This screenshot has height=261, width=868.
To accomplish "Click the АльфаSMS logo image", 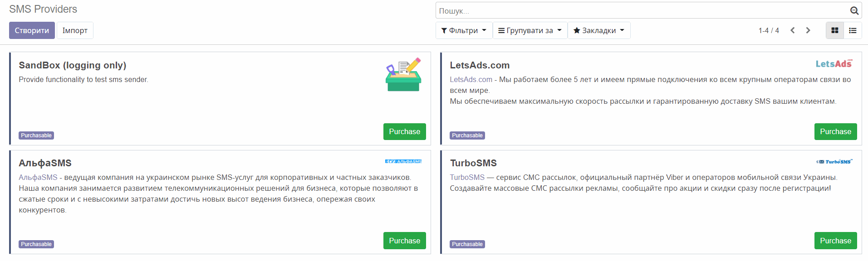I will [x=403, y=161].
